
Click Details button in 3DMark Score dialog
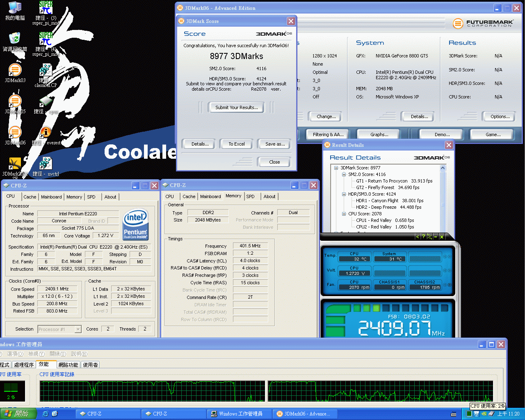click(200, 144)
